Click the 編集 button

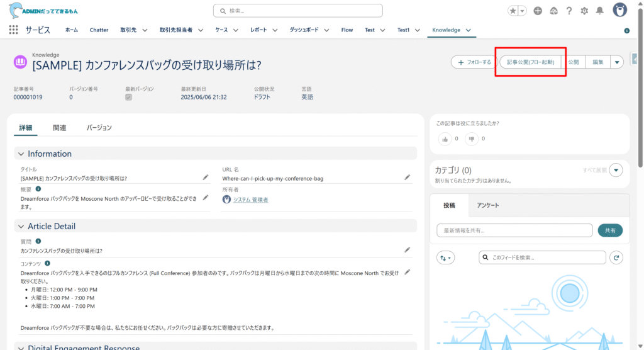point(598,62)
